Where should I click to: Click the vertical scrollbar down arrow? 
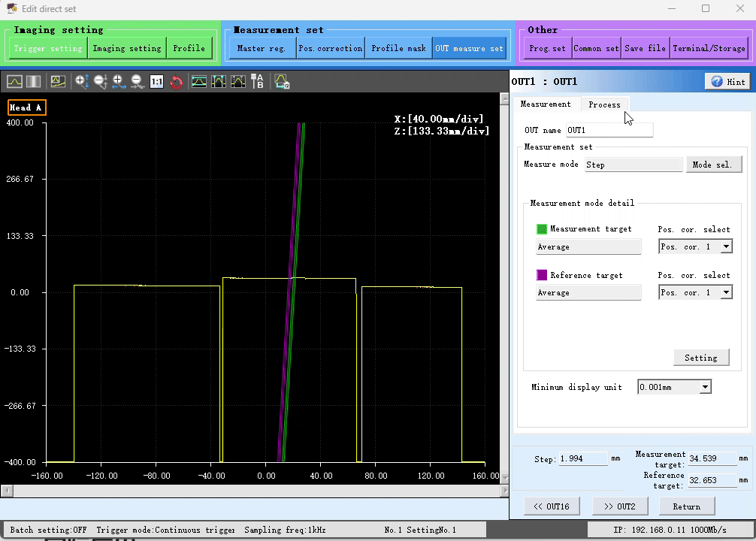pos(504,478)
